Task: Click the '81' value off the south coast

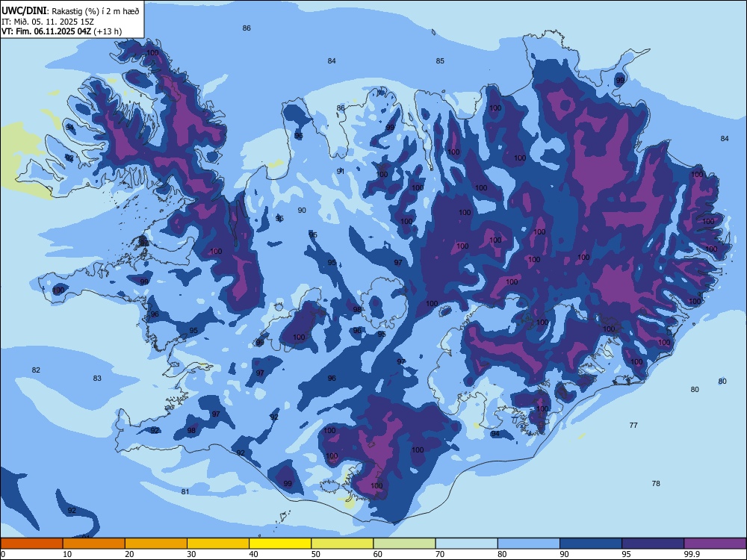Action: click(185, 491)
